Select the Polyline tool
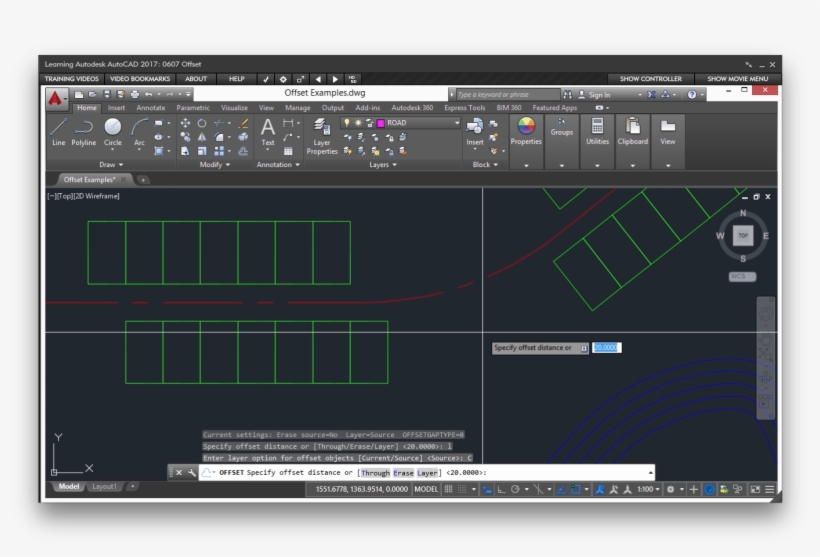Screen dimensions: 820x557 tap(84, 131)
